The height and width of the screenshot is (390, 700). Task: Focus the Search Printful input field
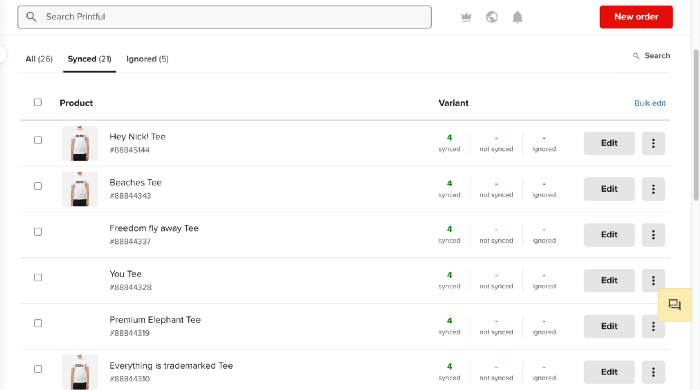click(x=225, y=17)
